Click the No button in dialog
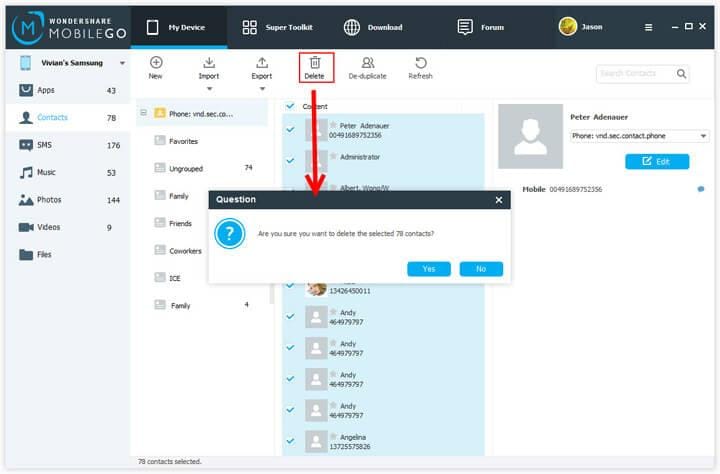The width and height of the screenshot is (720, 474). 481,269
